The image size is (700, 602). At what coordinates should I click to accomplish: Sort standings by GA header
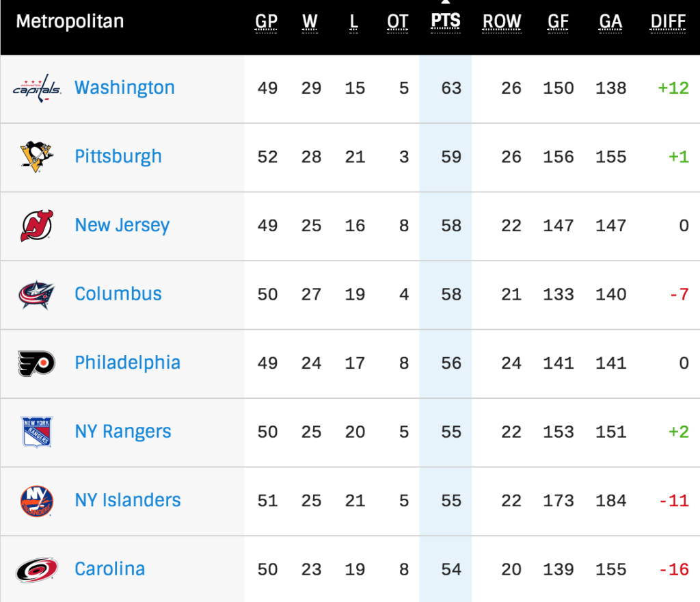pos(610,22)
